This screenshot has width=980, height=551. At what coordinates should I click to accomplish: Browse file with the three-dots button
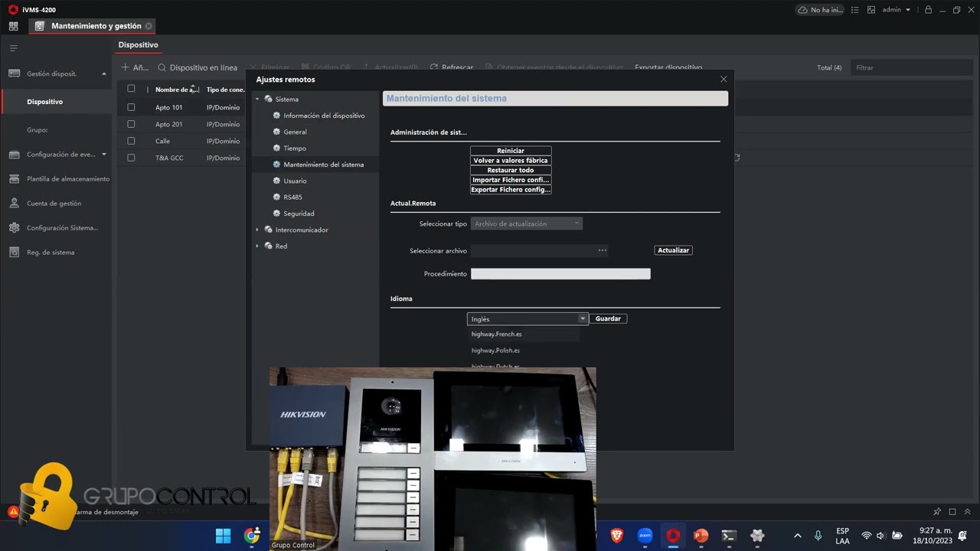(x=603, y=250)
